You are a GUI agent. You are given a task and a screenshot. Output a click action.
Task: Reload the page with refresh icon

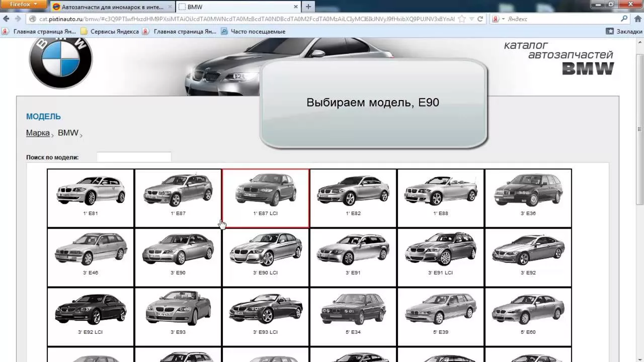[480, 19]
